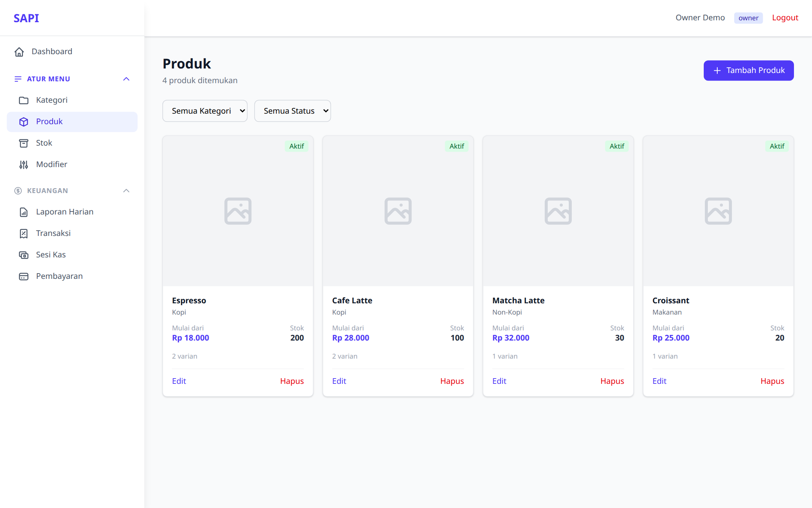Click the Laporan Harian report icon
The width and height of the screenshot is (812, 508).
click(24, 212)
